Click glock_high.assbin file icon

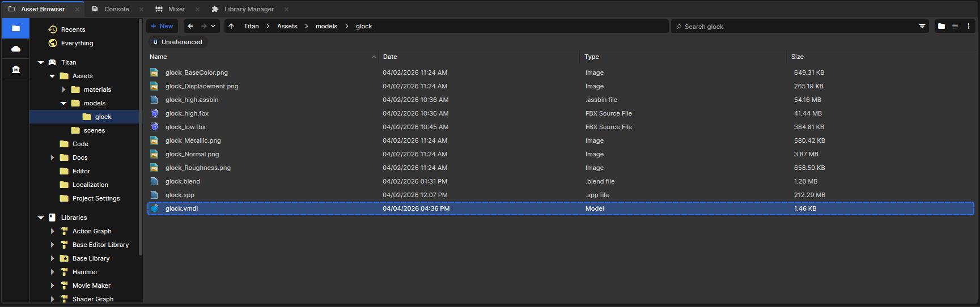click(x=154, y=100)
